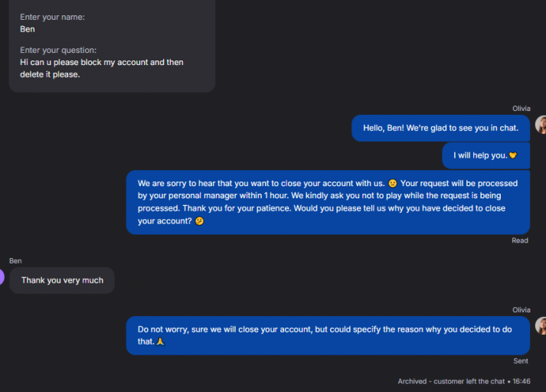546x392 pixels.
Task: Click the 'Olivia' name above the last message
Action: (x=521, y=310)
